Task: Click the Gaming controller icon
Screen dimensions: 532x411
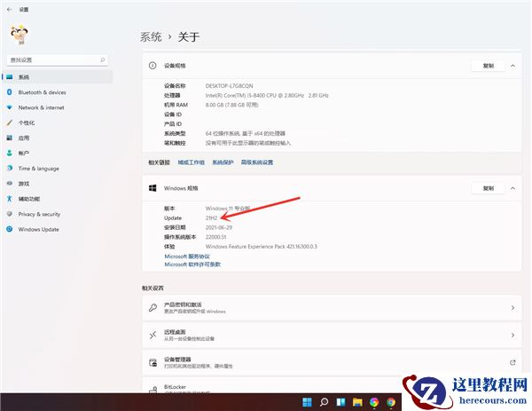Action: pyautogui.click(x=10, y=184)
